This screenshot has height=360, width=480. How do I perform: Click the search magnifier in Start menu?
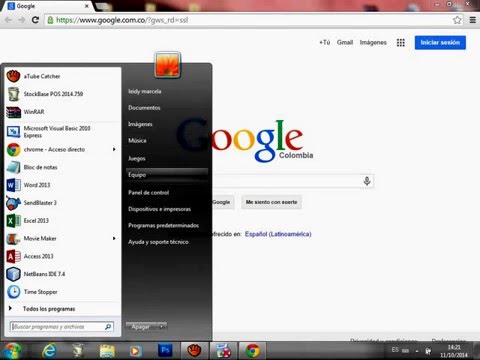[108, 327]
